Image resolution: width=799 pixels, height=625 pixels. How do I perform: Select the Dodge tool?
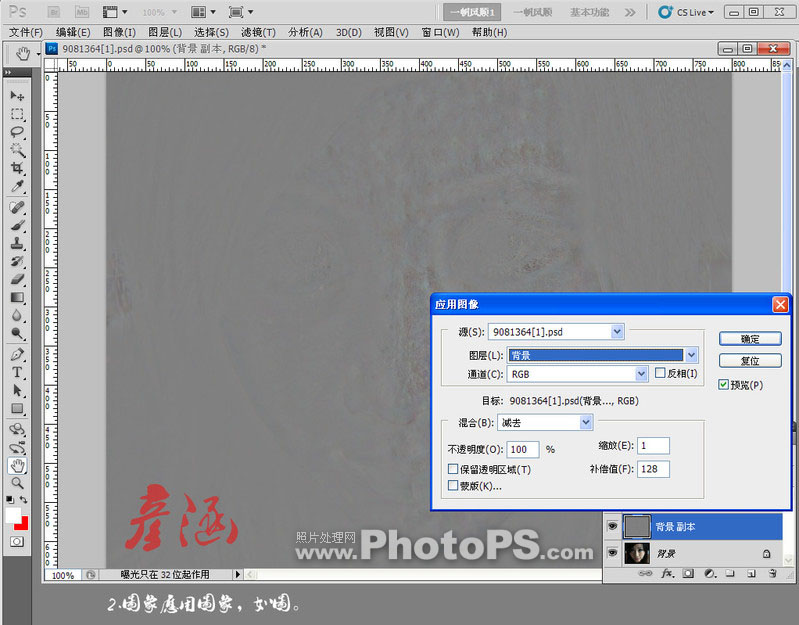(x=17, y=334)
